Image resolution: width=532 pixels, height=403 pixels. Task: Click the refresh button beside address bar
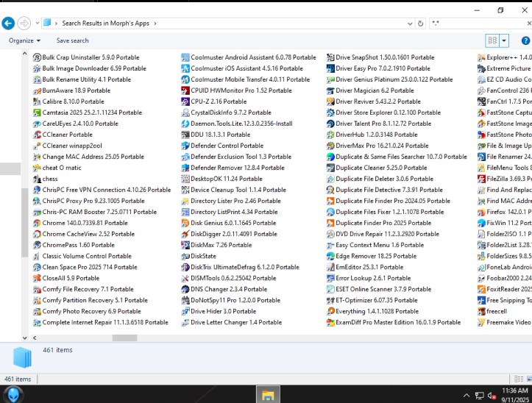[420, 24]
